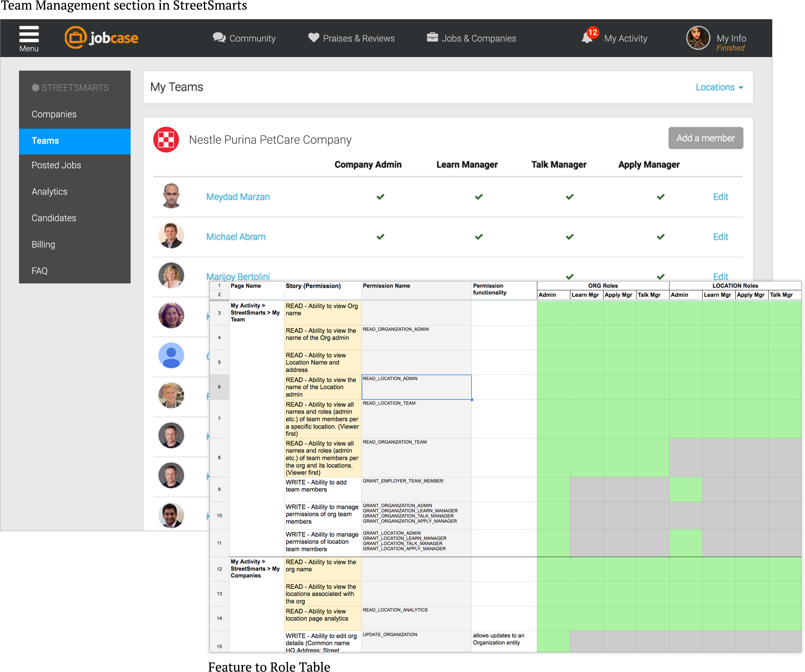Select the READ_LOCATION_ADMIN cell in the table

416,387
